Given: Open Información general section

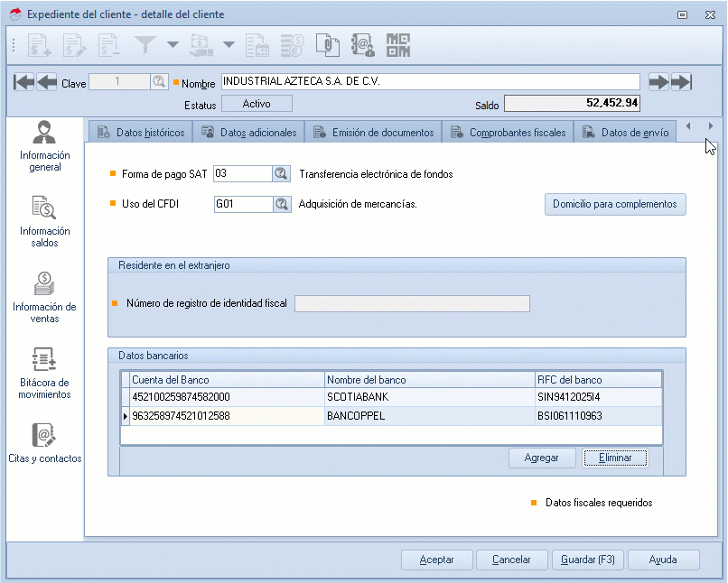Looking at the screenshot, I should coord(44,146).
